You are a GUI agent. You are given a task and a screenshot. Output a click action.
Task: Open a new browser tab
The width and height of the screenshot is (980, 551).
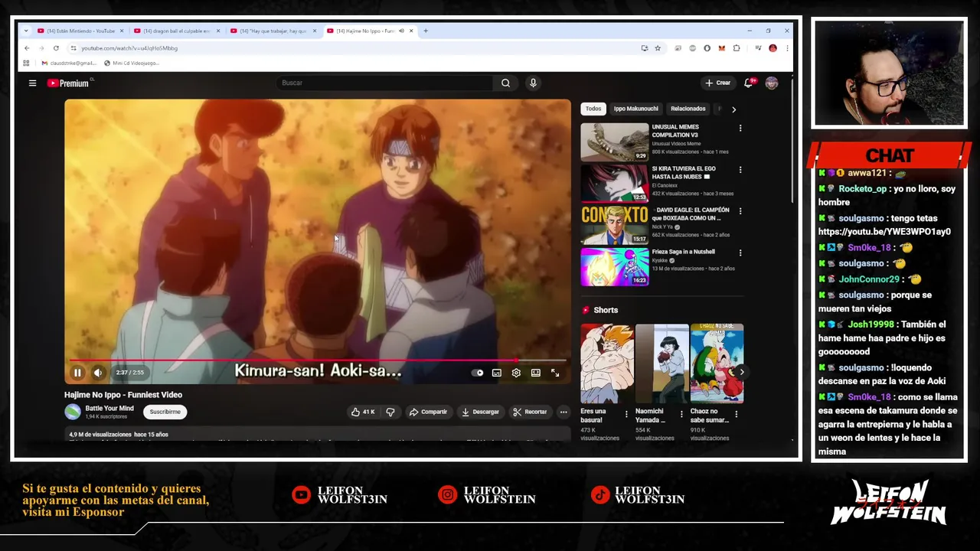[426, 31]
